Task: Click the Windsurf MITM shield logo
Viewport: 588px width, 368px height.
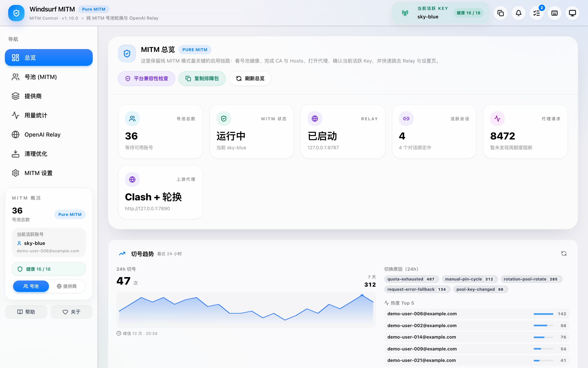Action: click(x=16, y=13)
